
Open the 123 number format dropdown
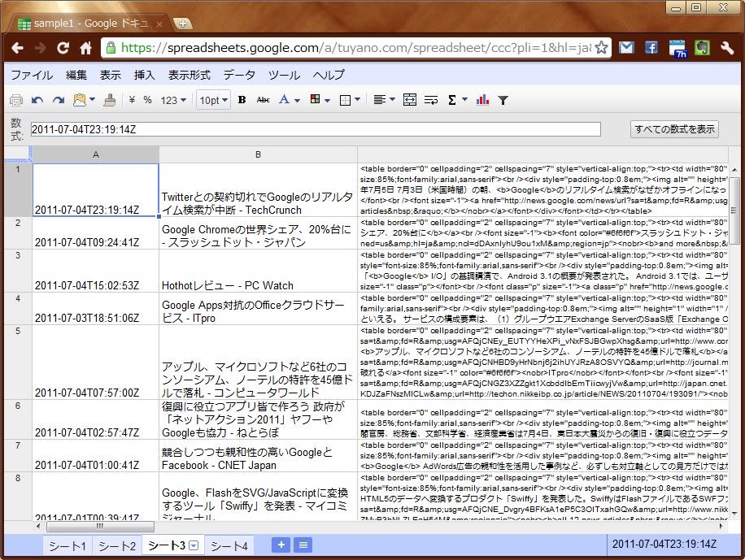[x=173, y=100]
